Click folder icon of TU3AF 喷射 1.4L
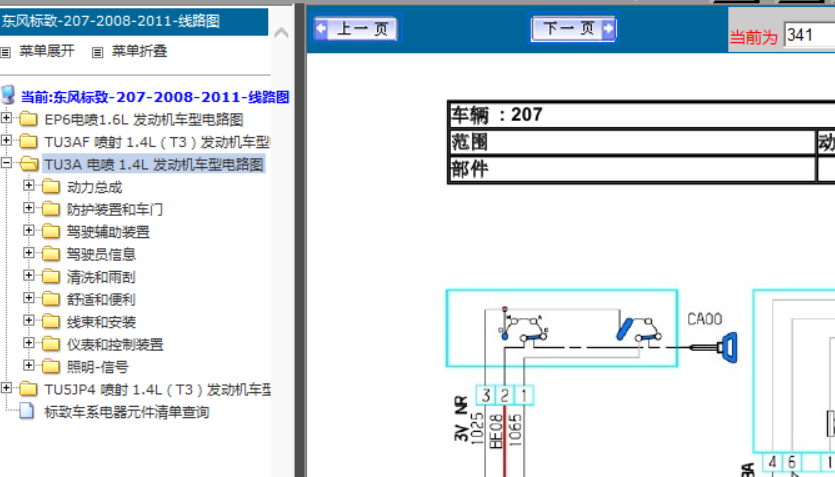Screen dimensions: 835x477 click(28, 141)
